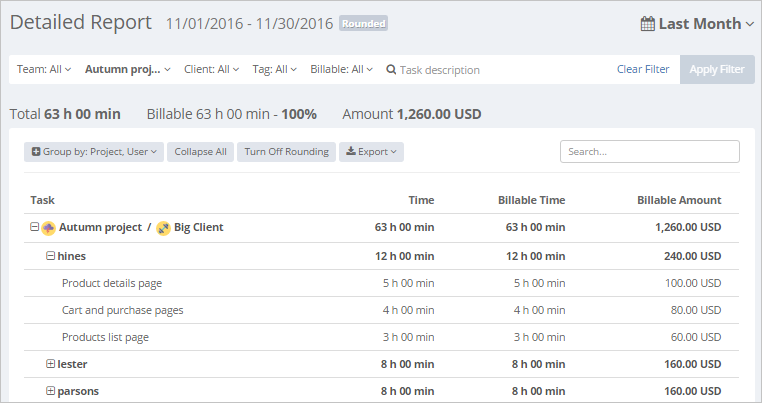Click the Big Client avatar icon
This screenshot has width=762, height=403.
tap(163, 228)
